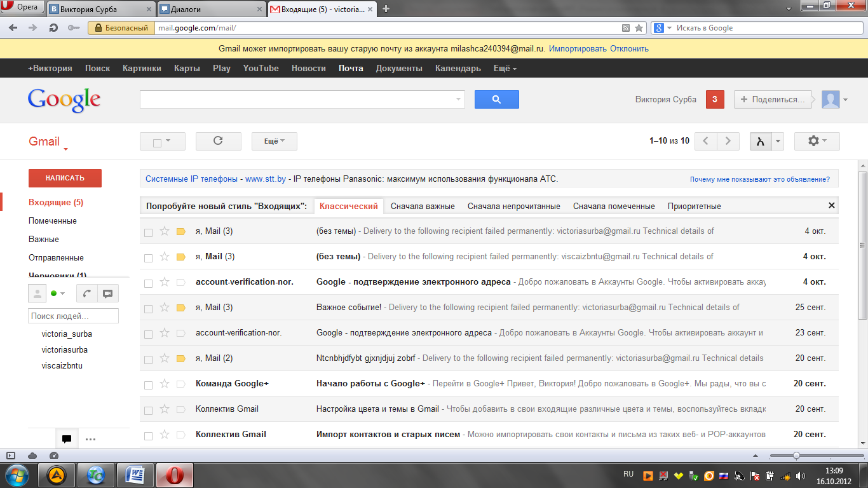Show search options arrow in Gmail search box
Image resolution: width=868 pixels, height=488 pixels.
click(x=458, y=100)
